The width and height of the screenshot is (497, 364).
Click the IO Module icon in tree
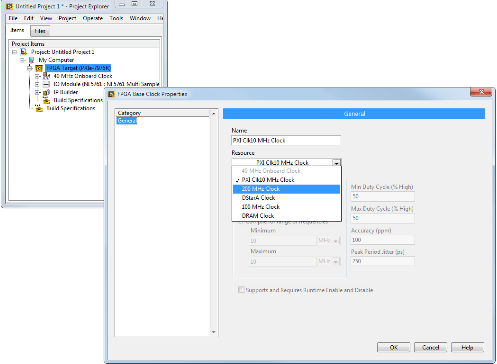coord(46,84)
